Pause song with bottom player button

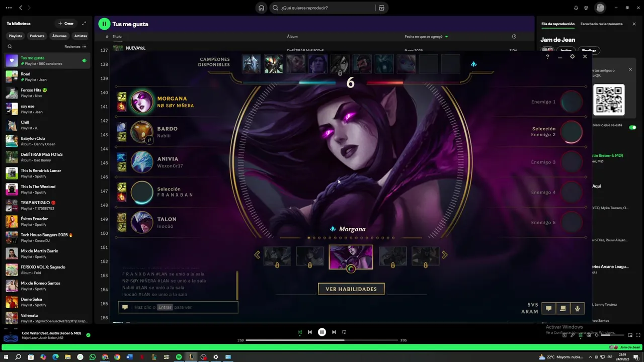322,332
